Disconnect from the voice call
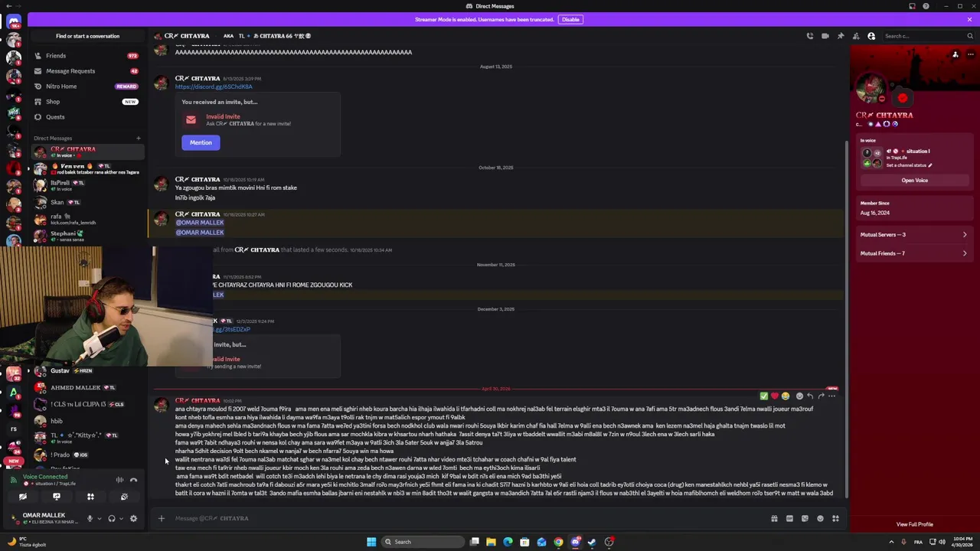Screen dimensions: 980x551 point(133,480)
